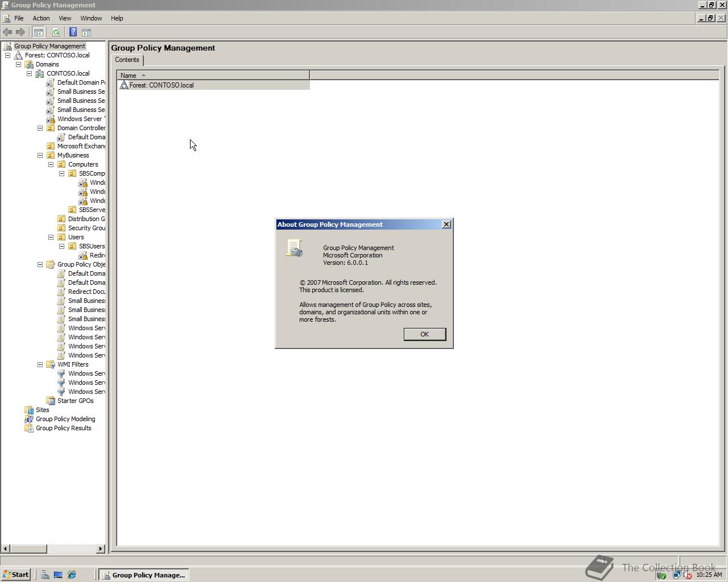This screenshot has width=728, height=582.
Task: Collapse the CONTOSO.local domain node
Action: click(x=29, y=73)
